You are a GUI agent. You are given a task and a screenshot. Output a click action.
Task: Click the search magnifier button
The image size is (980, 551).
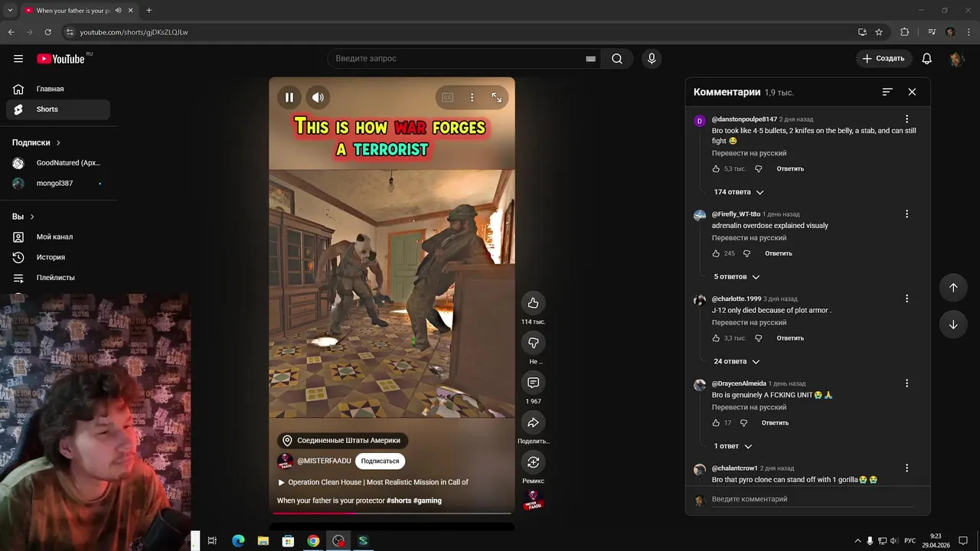[617, 58]
